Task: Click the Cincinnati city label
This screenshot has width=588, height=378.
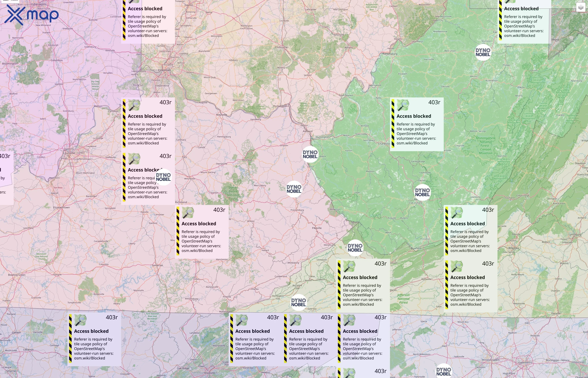Action: click(164, 70)
